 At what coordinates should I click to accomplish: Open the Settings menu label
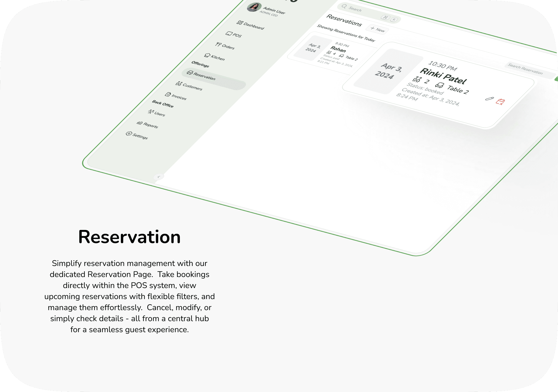pyautogui.click(x=140, y=136)
